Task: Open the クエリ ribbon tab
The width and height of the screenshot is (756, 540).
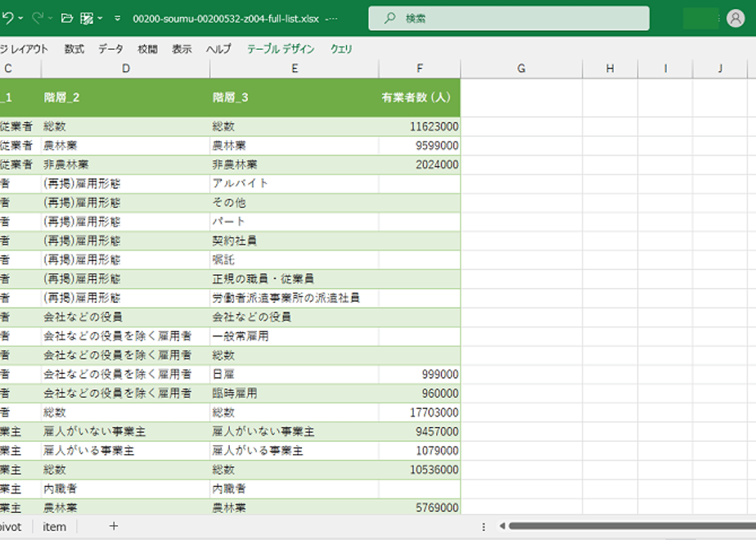Action: (x=341, y=49)
